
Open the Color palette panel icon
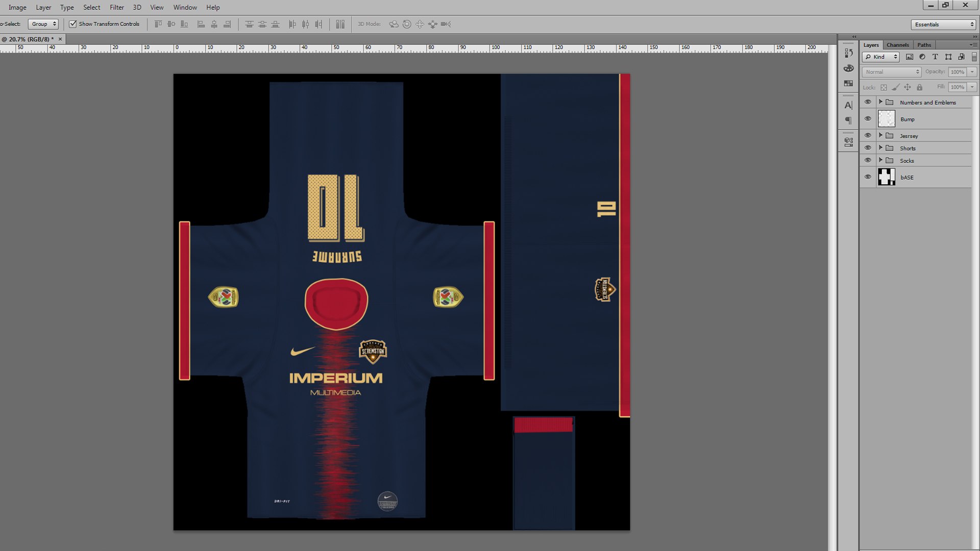pyautogui.click(x=848, y=68)
